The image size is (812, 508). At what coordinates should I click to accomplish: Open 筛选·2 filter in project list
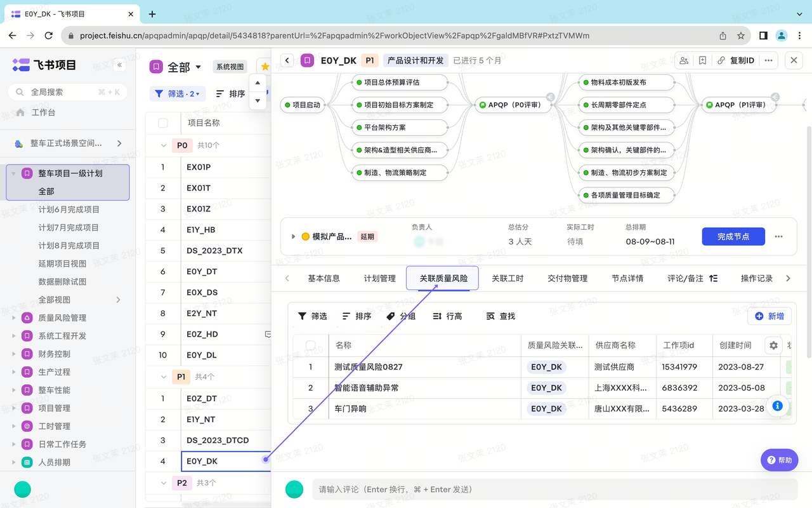(x=177, y=93)
